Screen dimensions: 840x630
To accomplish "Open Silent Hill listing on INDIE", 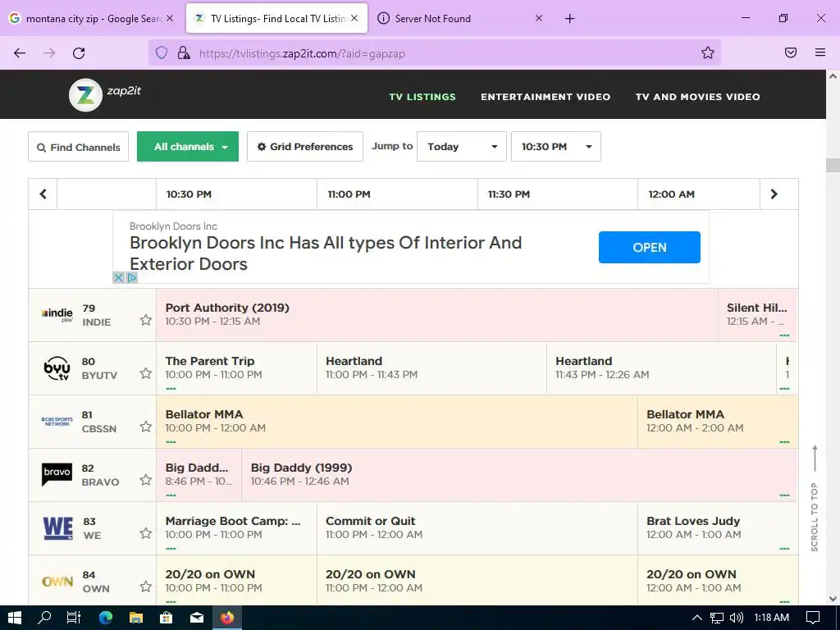I will [x=758, y=314].
